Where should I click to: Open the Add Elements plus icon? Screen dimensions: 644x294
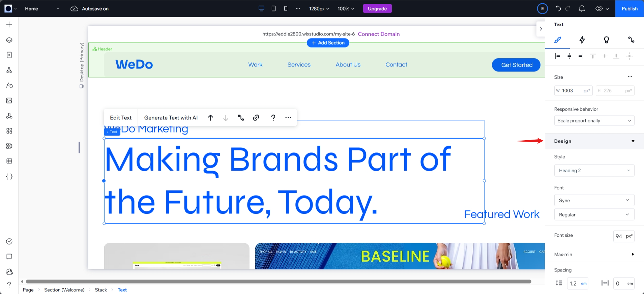(x=9, y=25)
